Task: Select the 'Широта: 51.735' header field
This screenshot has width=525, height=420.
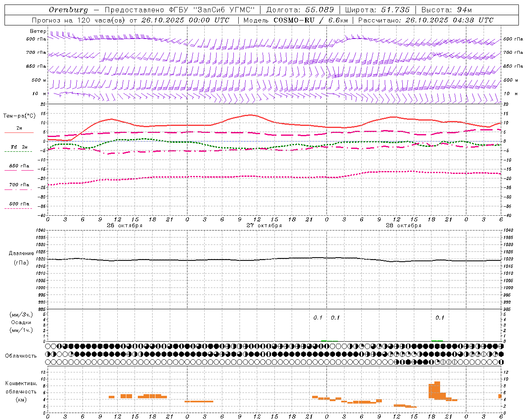Action: pos(377,10)
